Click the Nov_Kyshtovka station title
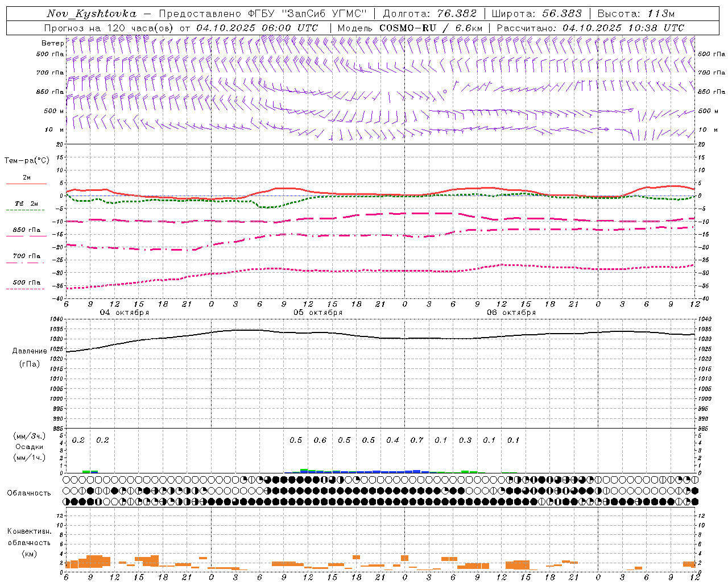This screenshot has width=728, height=582. tap(92, 14)
